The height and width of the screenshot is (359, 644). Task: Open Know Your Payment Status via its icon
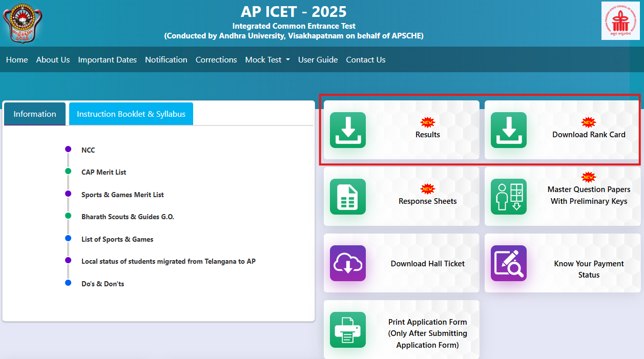point(508,263)
